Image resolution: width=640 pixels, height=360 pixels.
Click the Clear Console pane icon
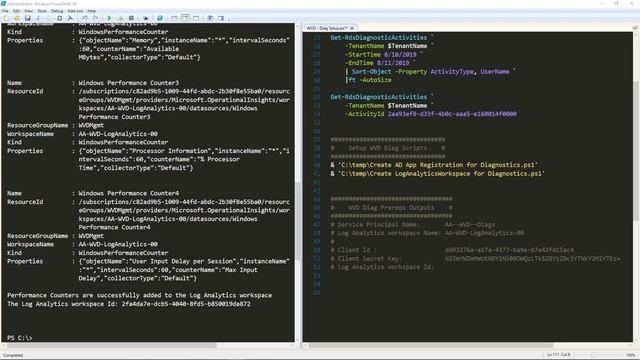[x=70, y=18]
